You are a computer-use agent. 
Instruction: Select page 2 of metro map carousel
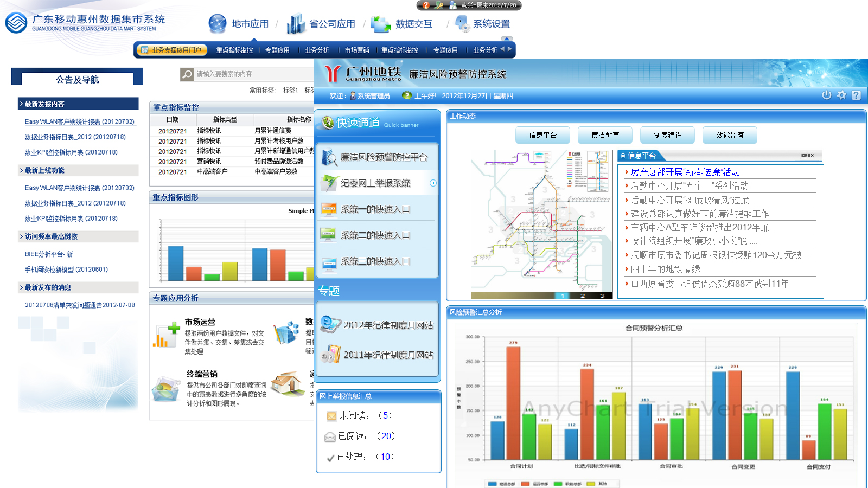583,296
